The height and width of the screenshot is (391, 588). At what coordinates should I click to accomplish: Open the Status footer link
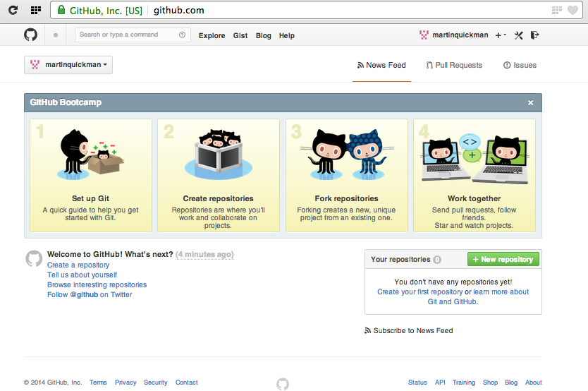[417, 383]
